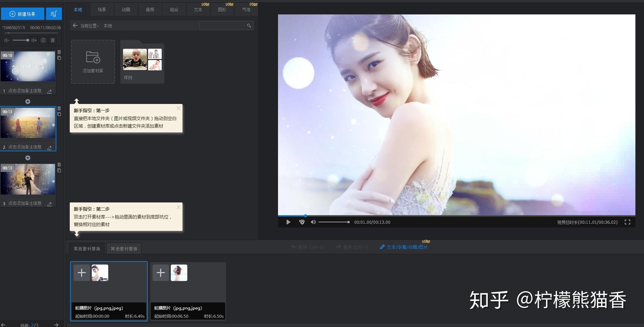Image resolution: width=644 pixels, height=327 pixels.
Task: Switch to the 文本 tab
Action: pyautogui.click(x=198, y=10)
